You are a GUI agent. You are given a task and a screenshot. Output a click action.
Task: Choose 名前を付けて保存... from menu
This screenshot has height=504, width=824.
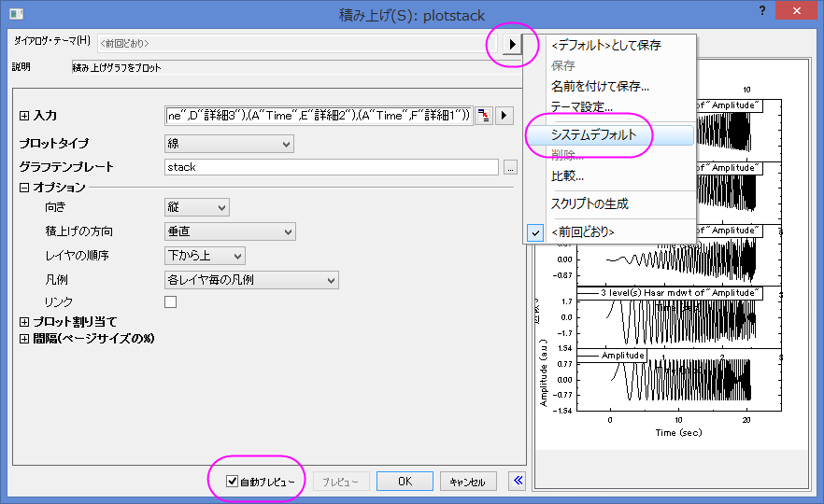click(600, 86)
